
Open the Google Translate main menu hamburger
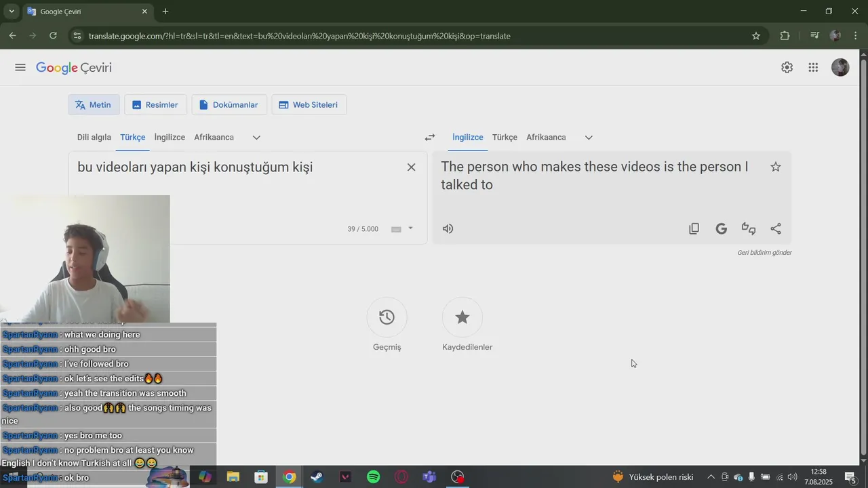(x=20, y=68)
